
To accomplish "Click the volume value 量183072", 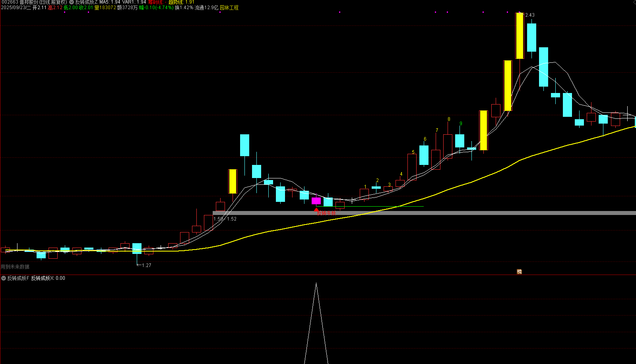I will coord(105,8).
